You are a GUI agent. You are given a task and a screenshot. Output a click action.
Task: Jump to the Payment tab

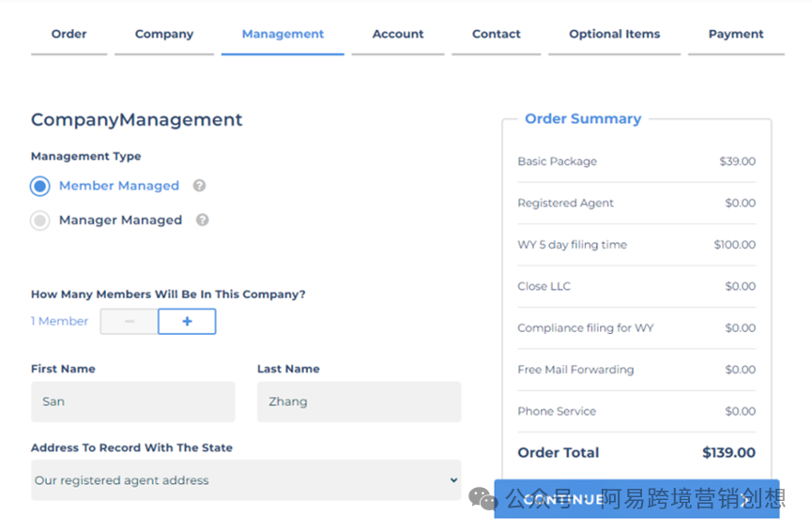click(x=736, y=34)
